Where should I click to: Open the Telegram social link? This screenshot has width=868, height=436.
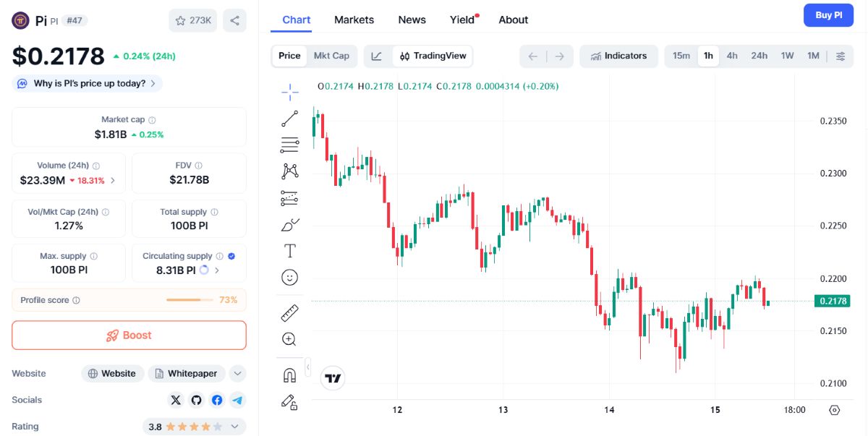(237, 400)
